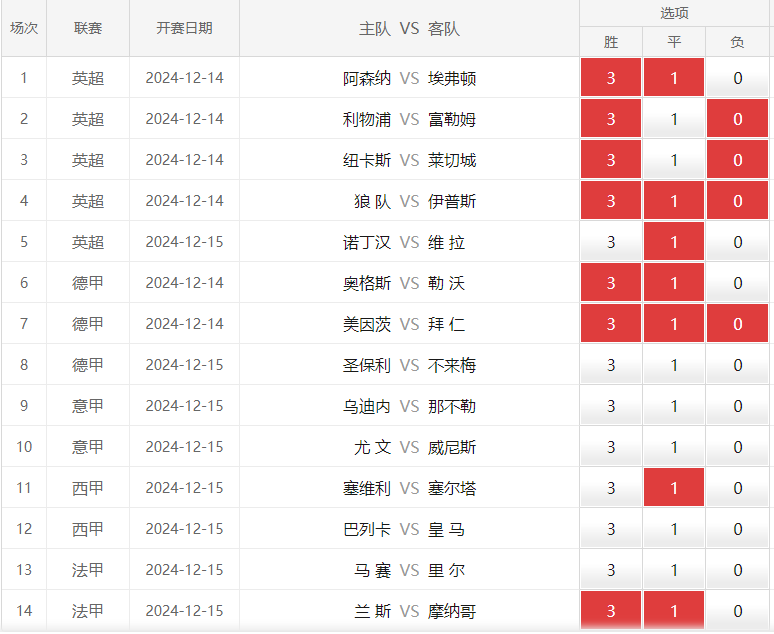Select win (3) for 塞维利 VS 塞尔塔
The image size is (774, 634).
click(x=611, y=487)
